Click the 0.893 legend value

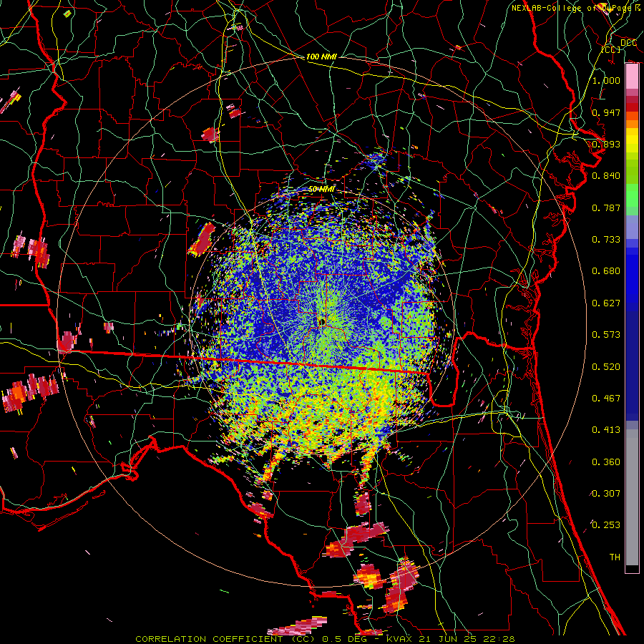coord(606,144)
